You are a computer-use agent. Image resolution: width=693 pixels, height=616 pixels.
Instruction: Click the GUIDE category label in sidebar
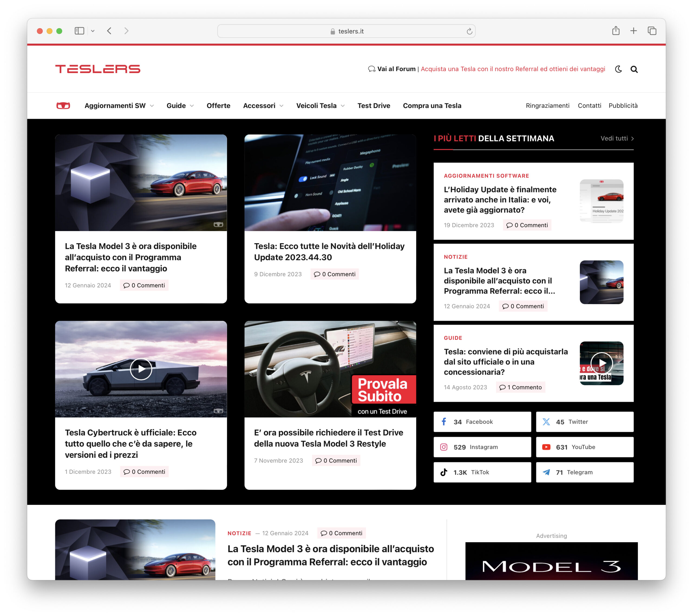[x=453, y=338]
